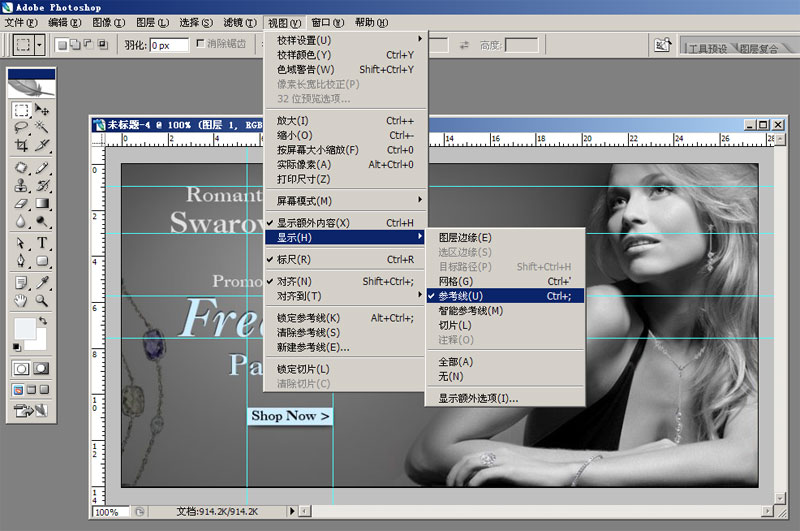
Task: Select the Lasso tool
Action: (21, 127)
